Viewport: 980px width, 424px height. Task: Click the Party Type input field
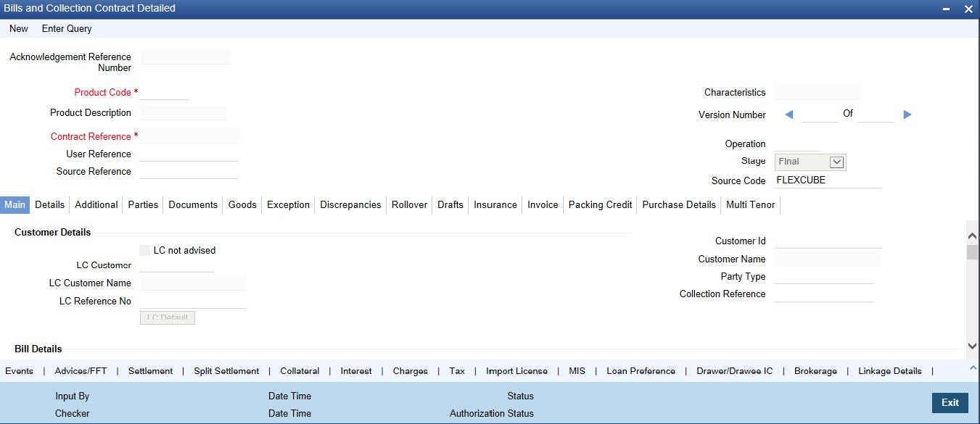823,276
